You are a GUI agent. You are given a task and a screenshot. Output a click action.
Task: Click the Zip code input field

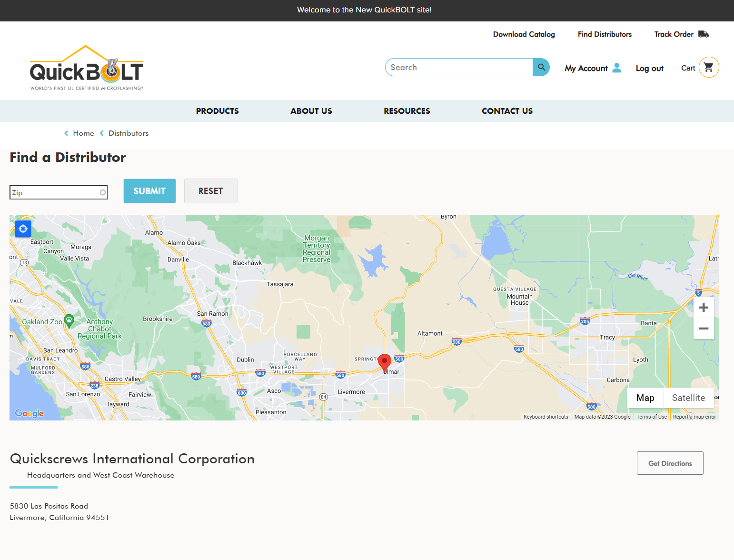[x=55, y=192]
